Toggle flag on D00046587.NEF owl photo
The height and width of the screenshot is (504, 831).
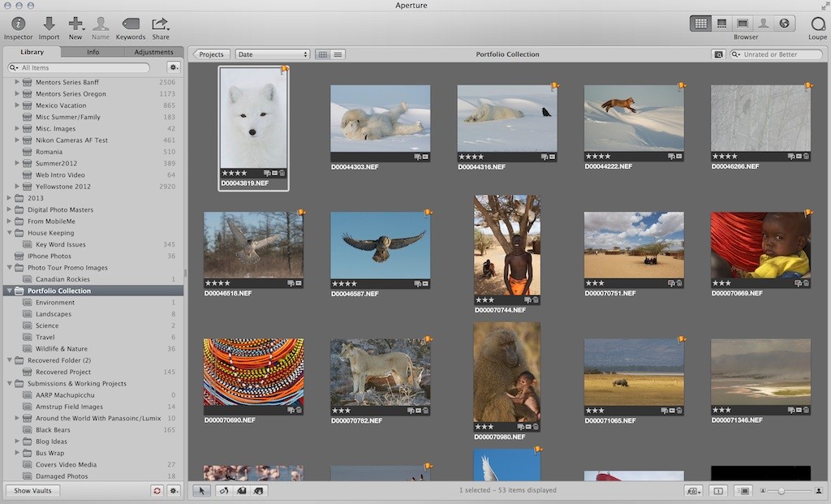click(x=428, y=213)
